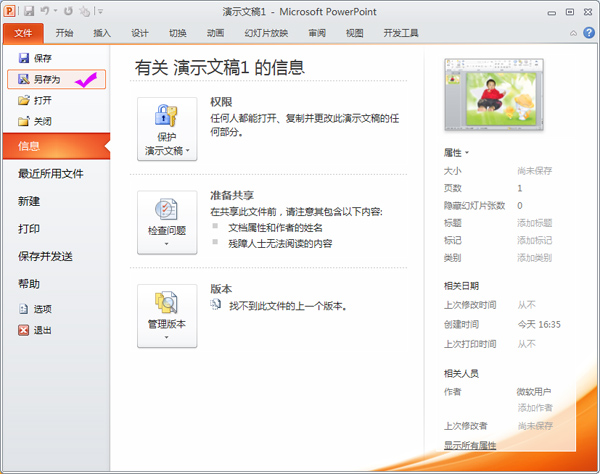Image resolution: width=600 pixels, height=474 pixels.
Task: Open the 打印 page
Action: click(29, 229)
